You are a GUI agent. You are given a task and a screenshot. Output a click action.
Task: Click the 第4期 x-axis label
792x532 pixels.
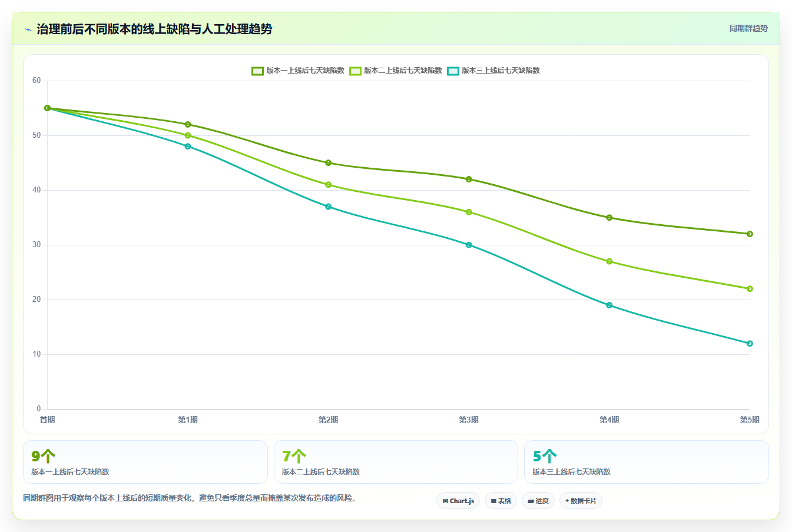609,420
